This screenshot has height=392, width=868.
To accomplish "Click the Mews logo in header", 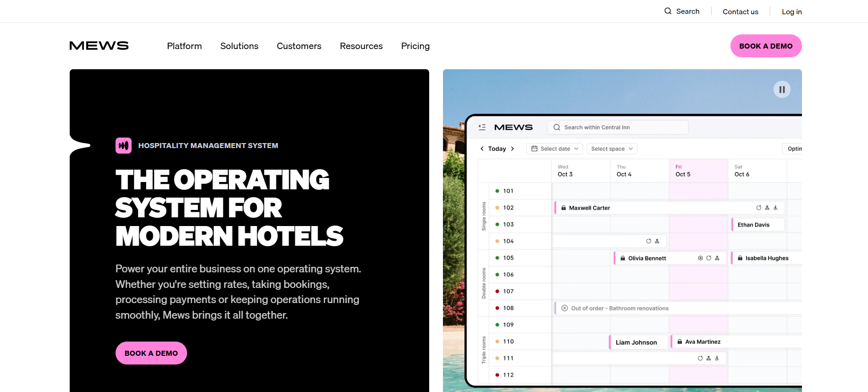I will tap(99, 46).
